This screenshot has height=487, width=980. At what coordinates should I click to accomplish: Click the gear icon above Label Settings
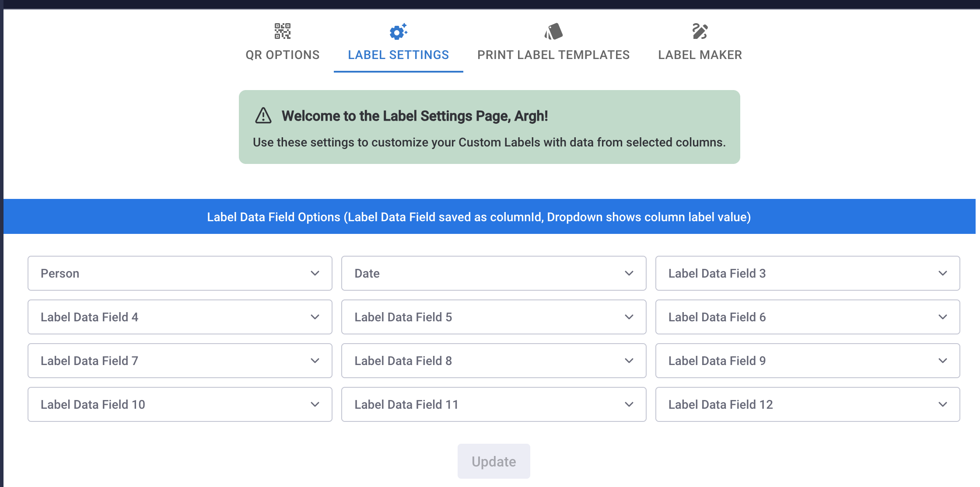click(398, 31)
